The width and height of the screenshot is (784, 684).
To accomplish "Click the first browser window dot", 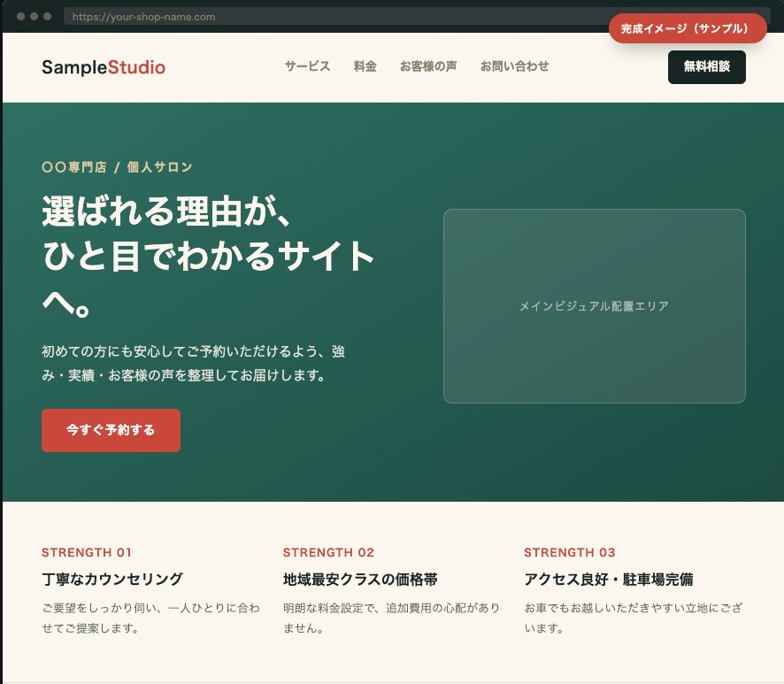I will click(x=21, y=17).
